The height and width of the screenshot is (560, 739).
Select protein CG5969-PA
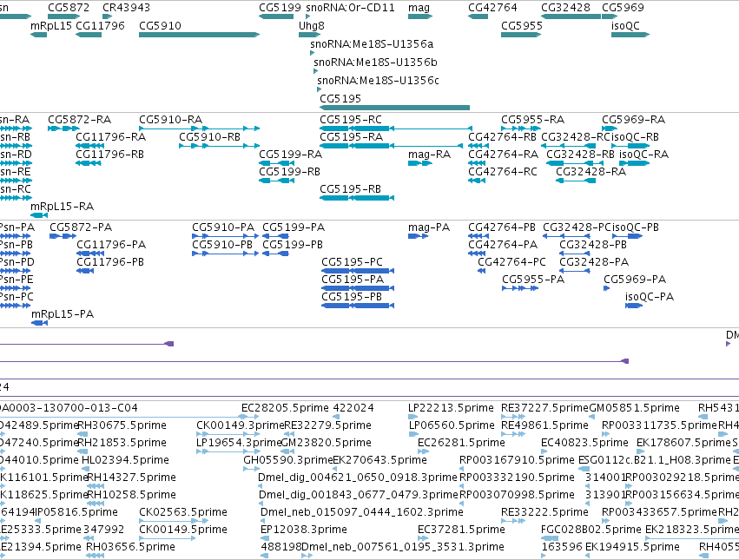tap(606, 288)
